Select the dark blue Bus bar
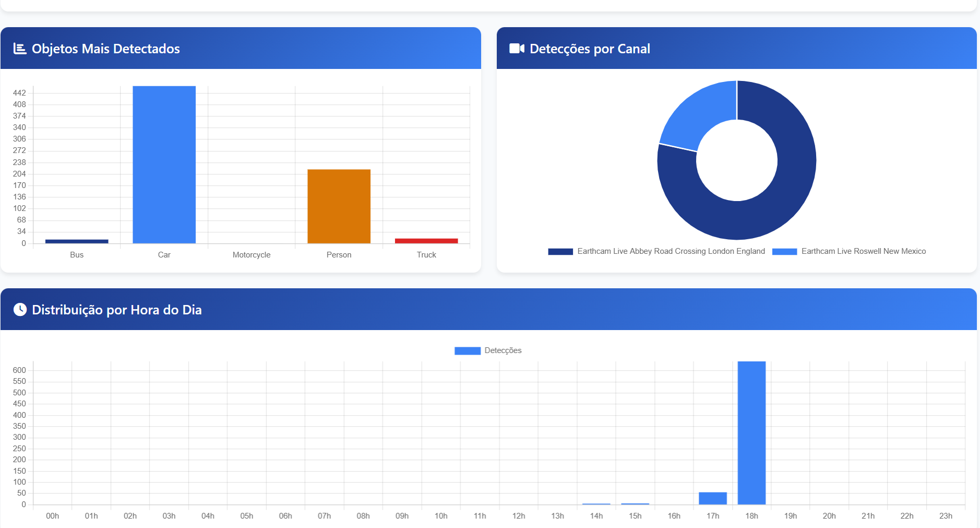 click(x=77, y=241)
